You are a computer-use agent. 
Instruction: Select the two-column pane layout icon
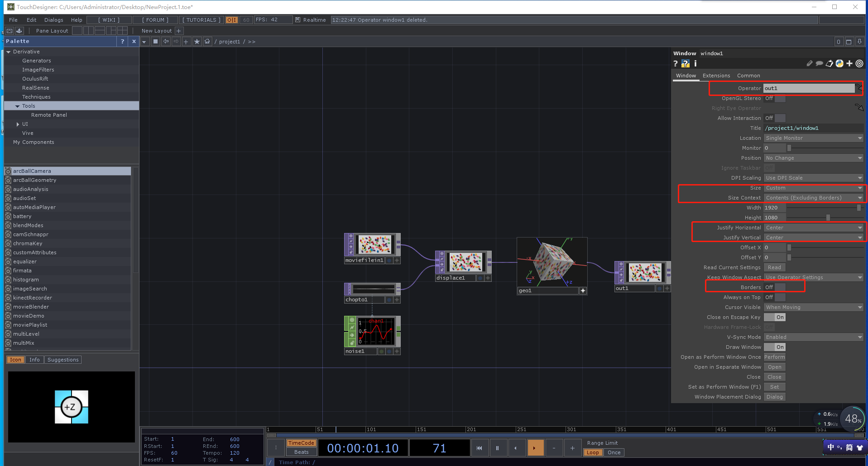tap(88, 31)
